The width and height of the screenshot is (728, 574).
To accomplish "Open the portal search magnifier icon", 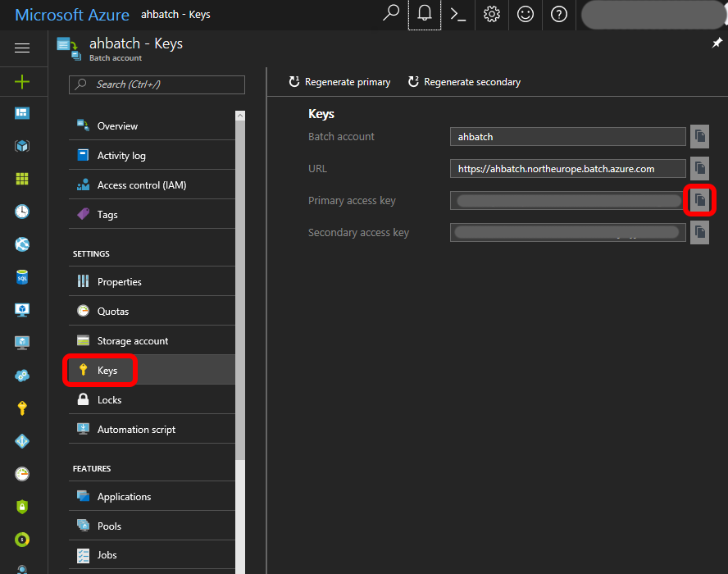I will point(391,14).
